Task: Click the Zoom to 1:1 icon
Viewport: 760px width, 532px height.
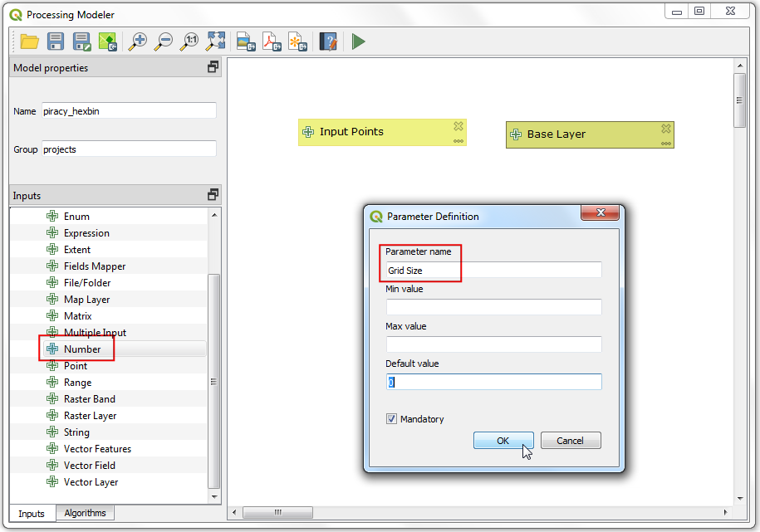Action: pyautogui.click(x=190, y=41)
